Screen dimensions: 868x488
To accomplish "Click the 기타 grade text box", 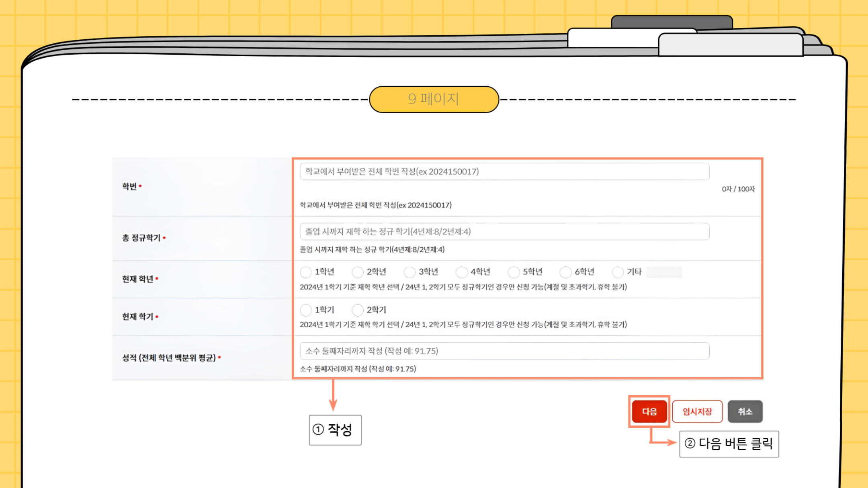I will 664,272.
